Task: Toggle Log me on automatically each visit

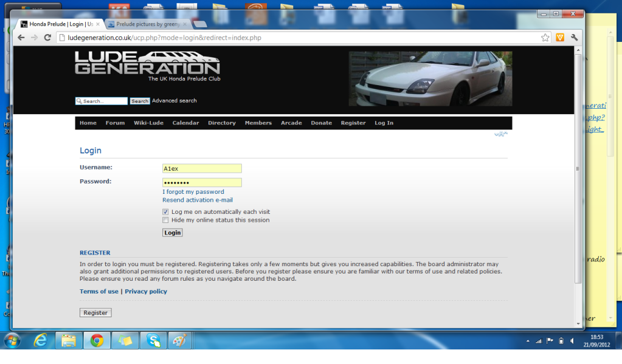Action: tap(165, 212)
